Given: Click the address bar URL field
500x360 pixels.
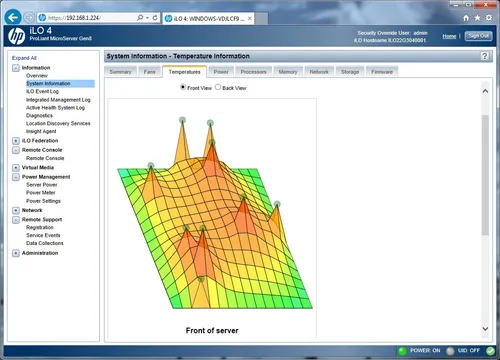Looking at the screenshot, I should click(90, 18).
